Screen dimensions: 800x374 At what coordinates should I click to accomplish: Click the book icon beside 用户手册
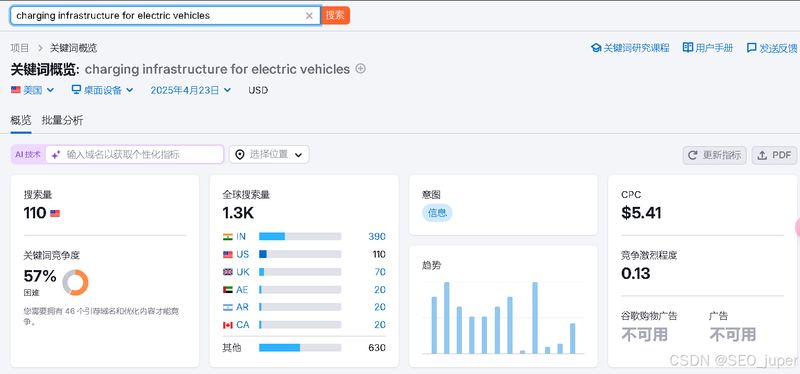point(688,47)
